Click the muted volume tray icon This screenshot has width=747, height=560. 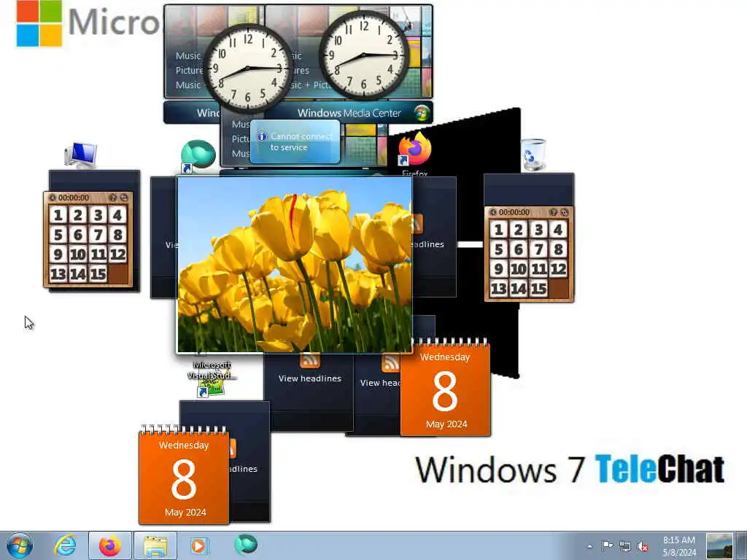coord(643,546)
